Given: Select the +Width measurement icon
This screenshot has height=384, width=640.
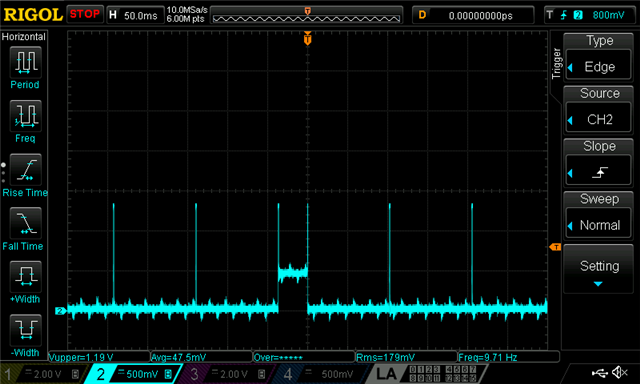Looking at the screenshot, I should click(25, 277).
